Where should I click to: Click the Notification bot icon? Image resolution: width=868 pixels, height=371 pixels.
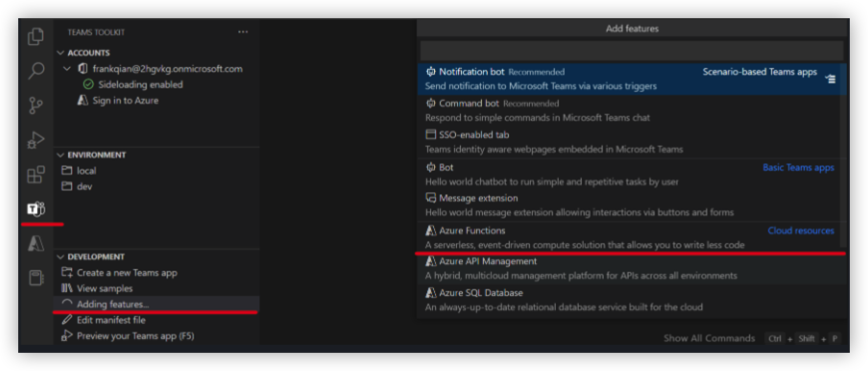point(431,72)
